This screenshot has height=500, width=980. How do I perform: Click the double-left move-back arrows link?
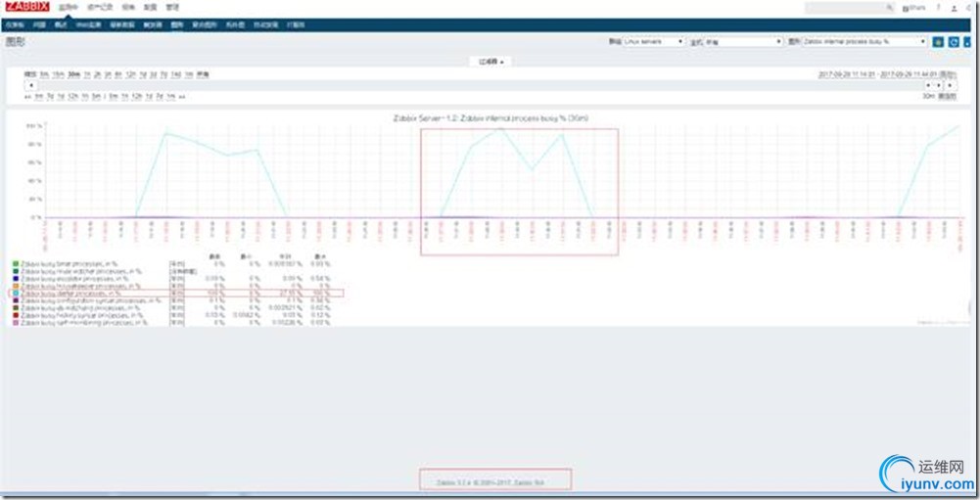click(x=28, y=97)
